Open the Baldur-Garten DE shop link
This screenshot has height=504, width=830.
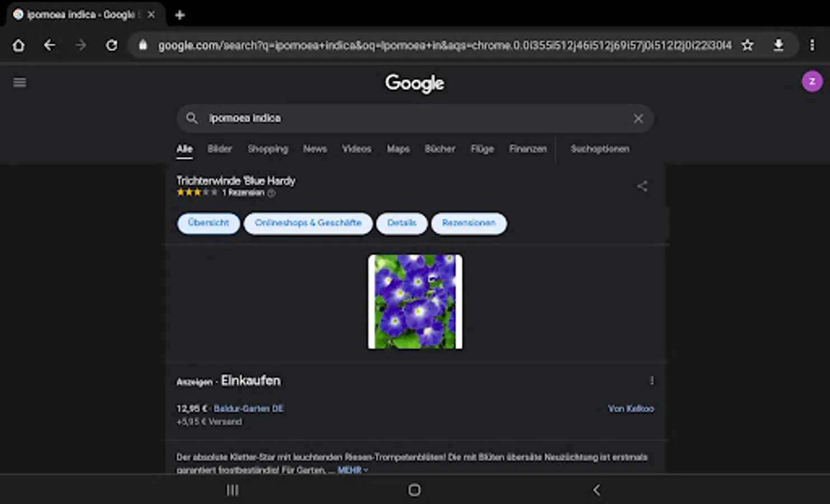(249, 409)
